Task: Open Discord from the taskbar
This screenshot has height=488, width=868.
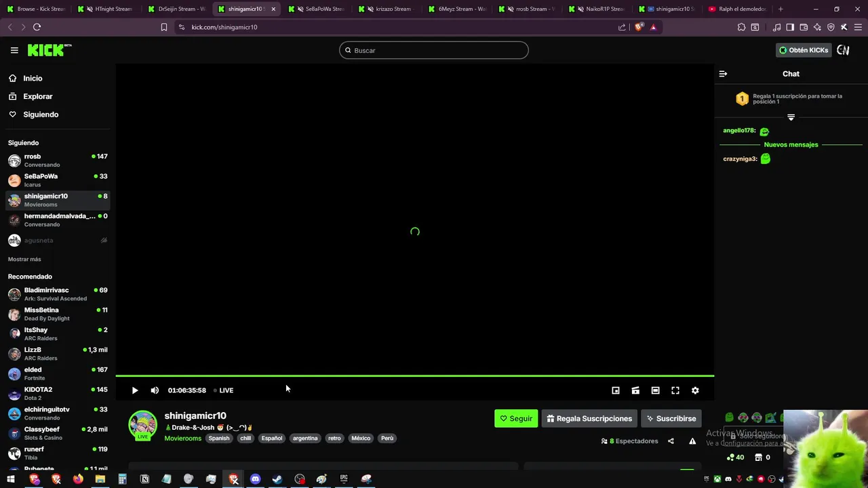Action: click(255, 479)
